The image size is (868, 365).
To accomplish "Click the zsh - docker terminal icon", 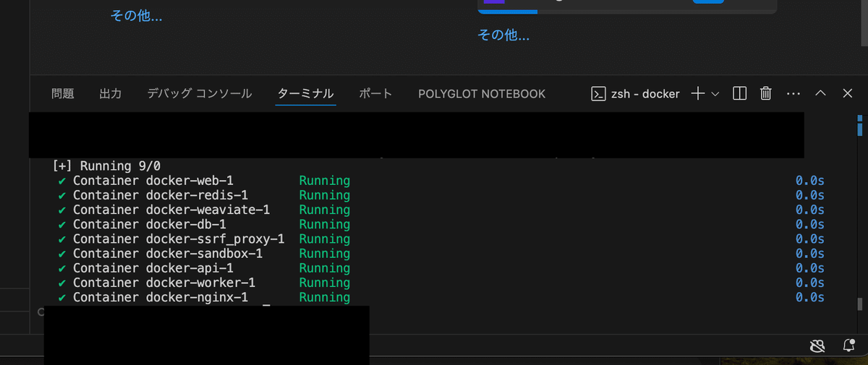I will coord(598,94).
